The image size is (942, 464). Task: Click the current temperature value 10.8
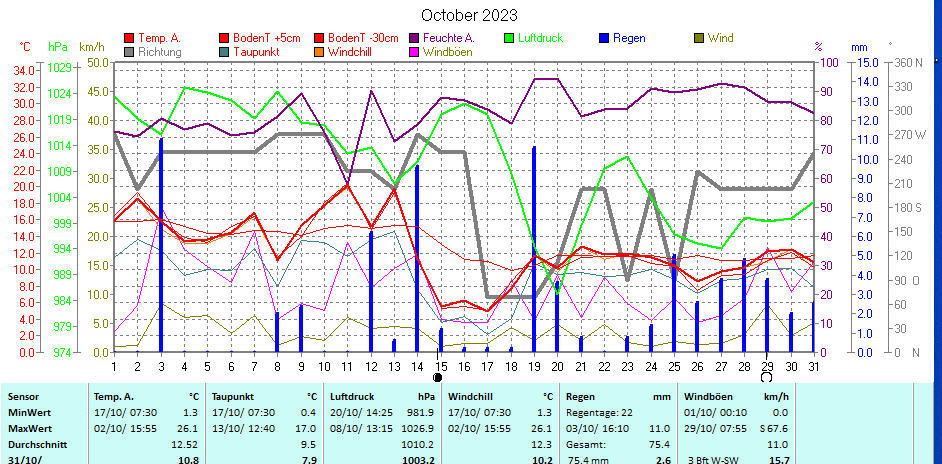190,460
